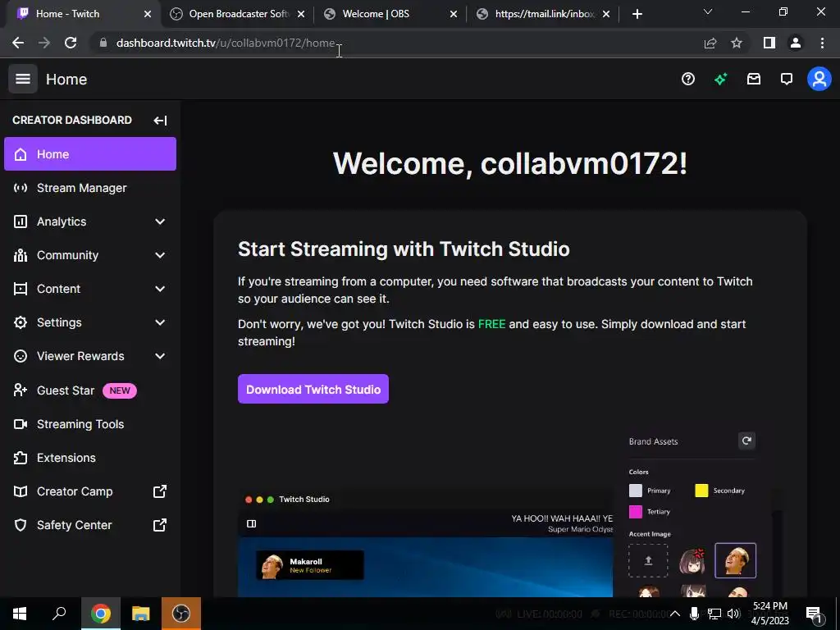Switch to the tmail.link inbox tab
The width and height of the screenshot is (840, 630).
545,14
